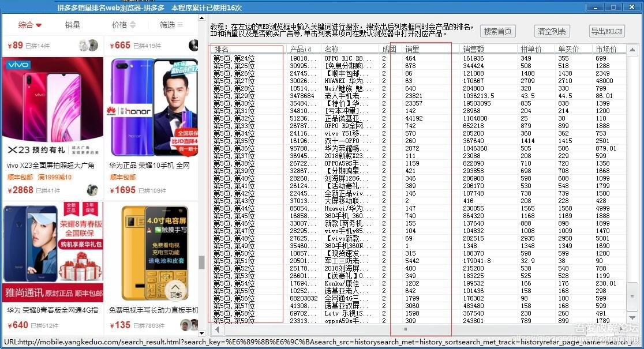Sort by the 名称 column header
The image size is (644, 349).
pos(350,49)
